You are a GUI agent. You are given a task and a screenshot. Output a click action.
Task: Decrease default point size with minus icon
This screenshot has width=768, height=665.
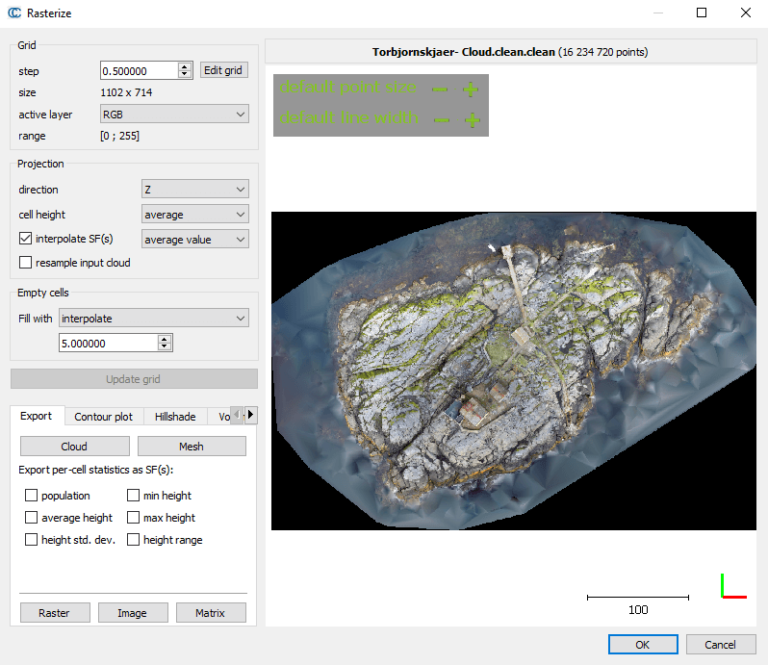tap(440, 89)
